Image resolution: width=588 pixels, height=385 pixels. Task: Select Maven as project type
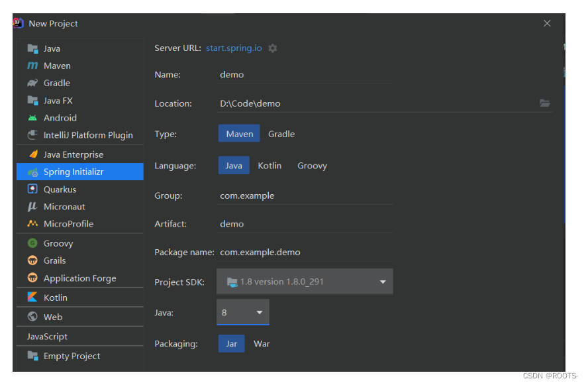point(239,134)
